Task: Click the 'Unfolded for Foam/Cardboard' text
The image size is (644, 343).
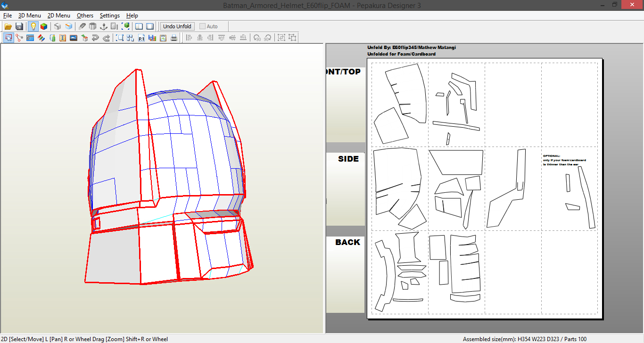Action: 402,54
